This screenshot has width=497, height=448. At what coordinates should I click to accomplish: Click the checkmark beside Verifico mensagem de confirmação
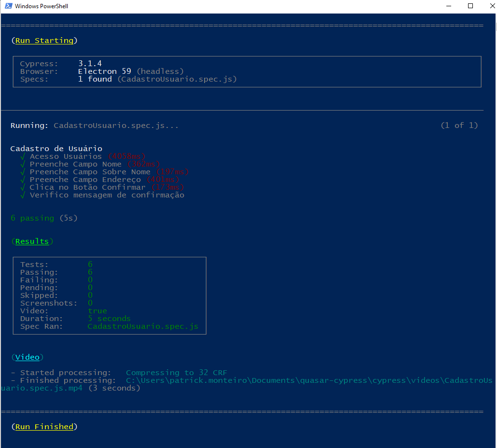pyautogui.click(x=23, y=195)
